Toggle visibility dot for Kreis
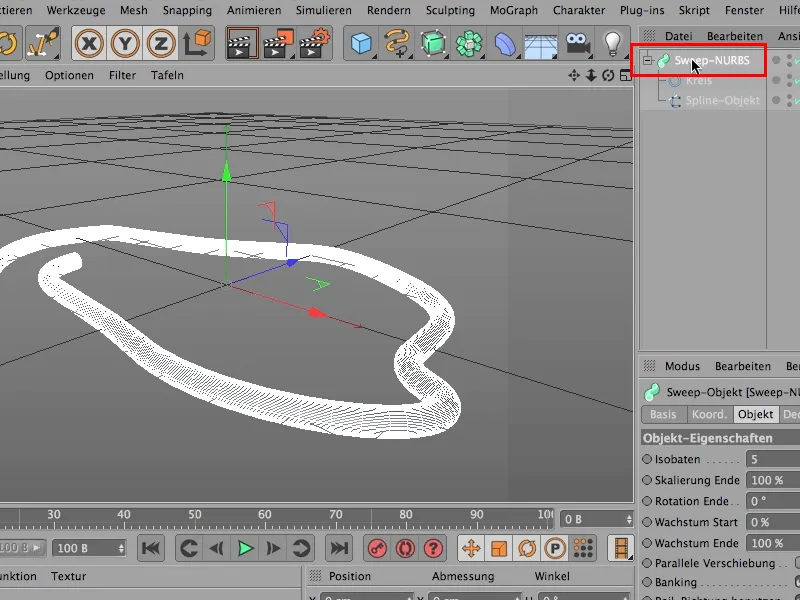The image size is (800, 600). pyautogui.click(x=776, y=80)
